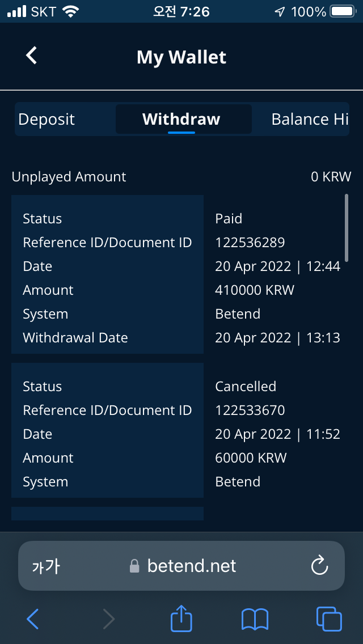Select the Cancelled status value

[x=246, y=386]
